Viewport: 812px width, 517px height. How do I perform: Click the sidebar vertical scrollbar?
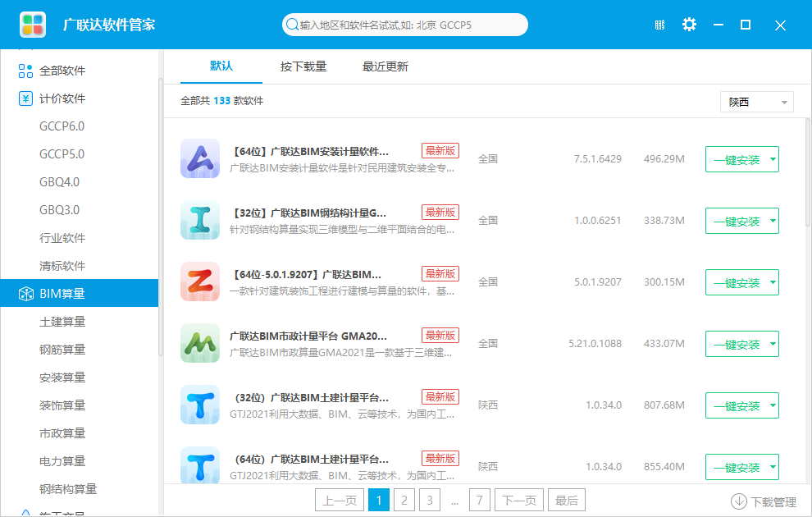pyautogui.click(x=161, y=217)
